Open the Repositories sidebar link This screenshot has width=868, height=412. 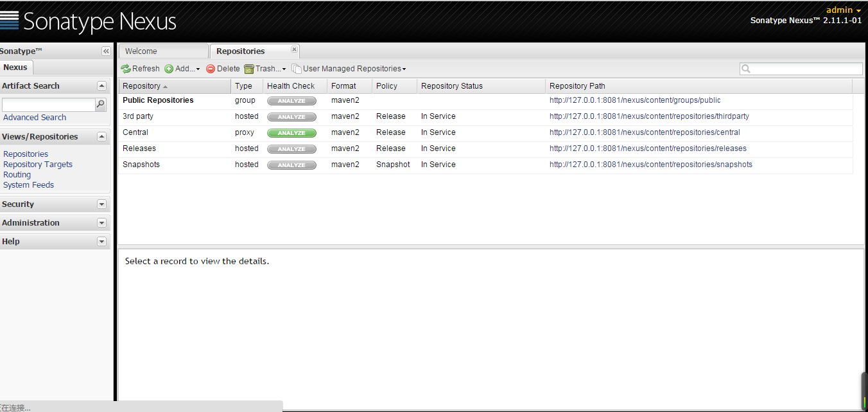pyautogui.click(x=26, y=154)
